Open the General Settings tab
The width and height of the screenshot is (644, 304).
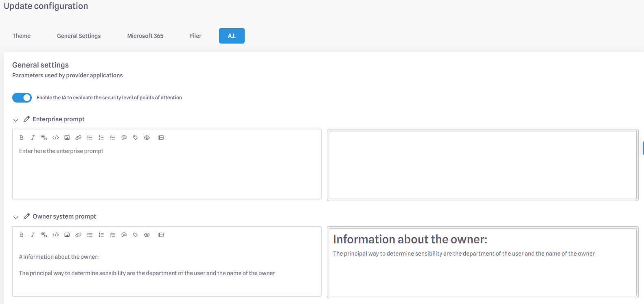coord(79,36)
